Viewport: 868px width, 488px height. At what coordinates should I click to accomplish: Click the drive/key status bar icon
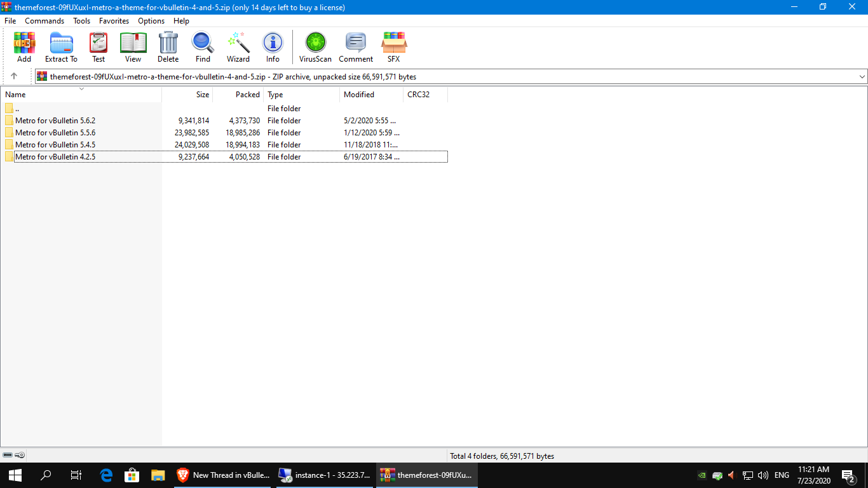click(13, 456)
